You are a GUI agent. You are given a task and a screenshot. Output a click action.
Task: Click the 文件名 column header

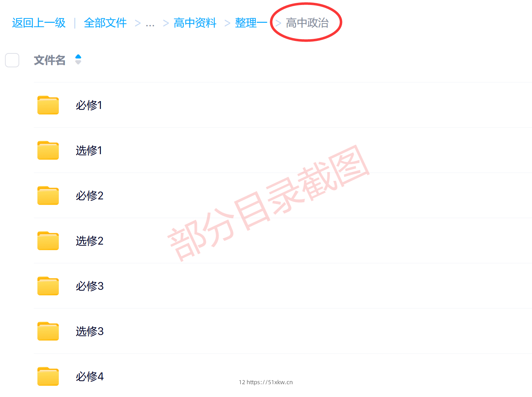point(50,60)
